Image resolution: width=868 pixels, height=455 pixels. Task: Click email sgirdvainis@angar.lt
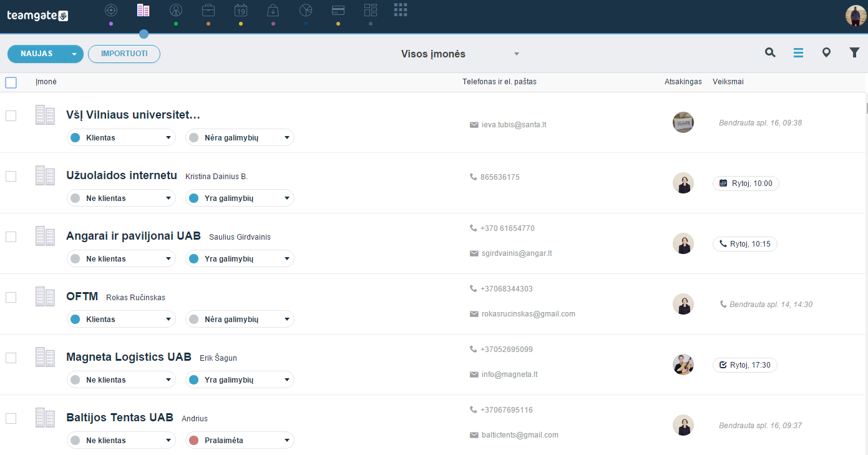pos(517,253)
